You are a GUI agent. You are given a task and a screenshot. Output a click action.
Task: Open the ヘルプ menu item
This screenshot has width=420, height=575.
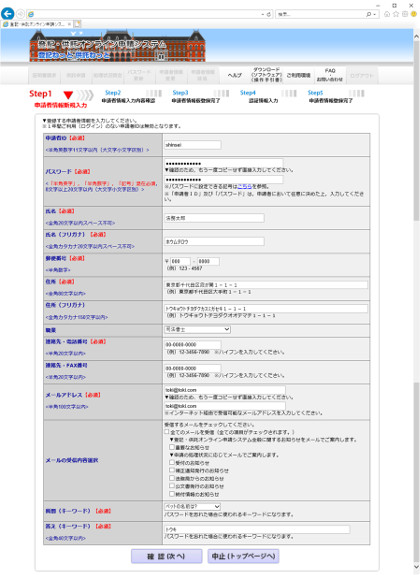(x=234, y=75)
